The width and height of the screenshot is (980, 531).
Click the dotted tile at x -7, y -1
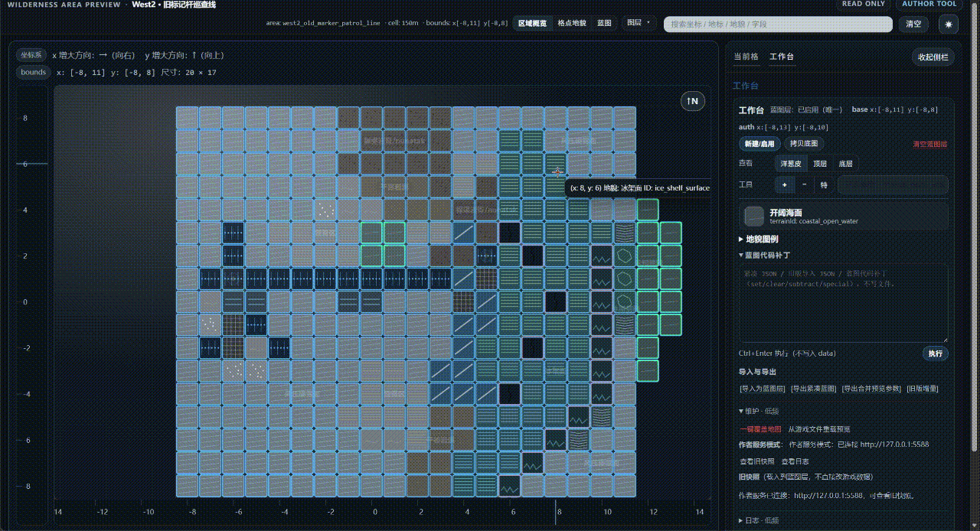coord(211,324)
